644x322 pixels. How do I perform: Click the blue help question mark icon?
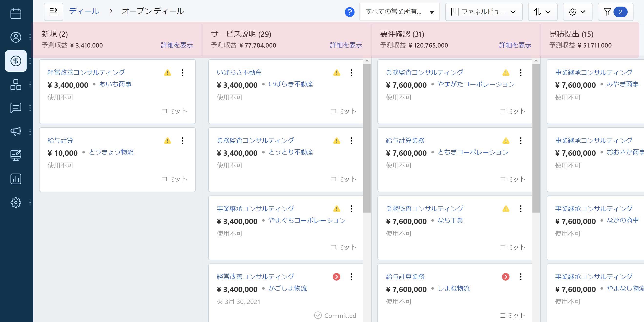[x=350, y=12]
